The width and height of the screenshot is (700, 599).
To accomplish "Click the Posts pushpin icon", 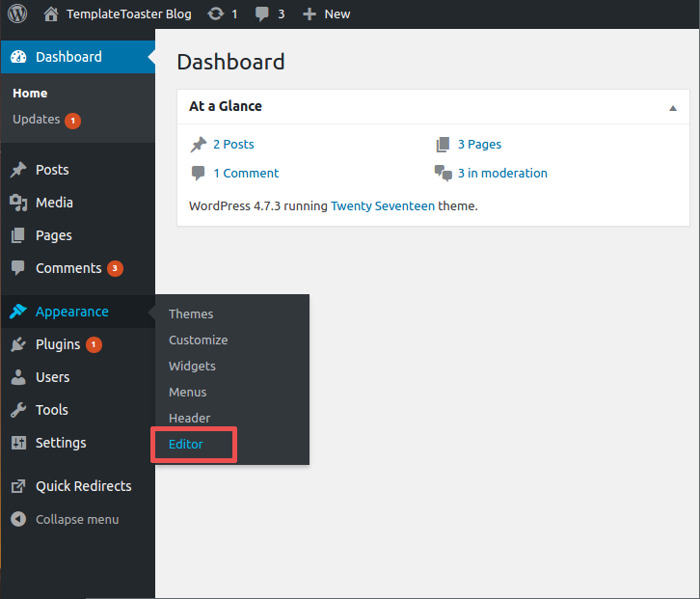I will point(18,170).
